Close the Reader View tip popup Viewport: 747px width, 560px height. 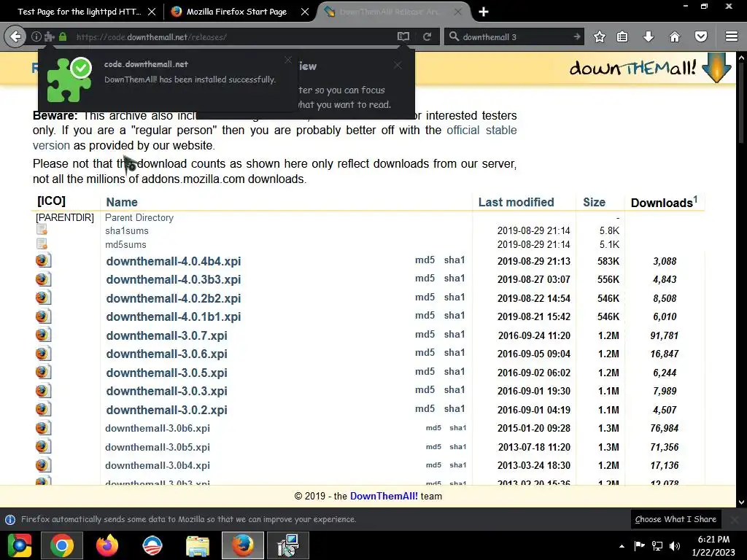click(x=398, y=65)
